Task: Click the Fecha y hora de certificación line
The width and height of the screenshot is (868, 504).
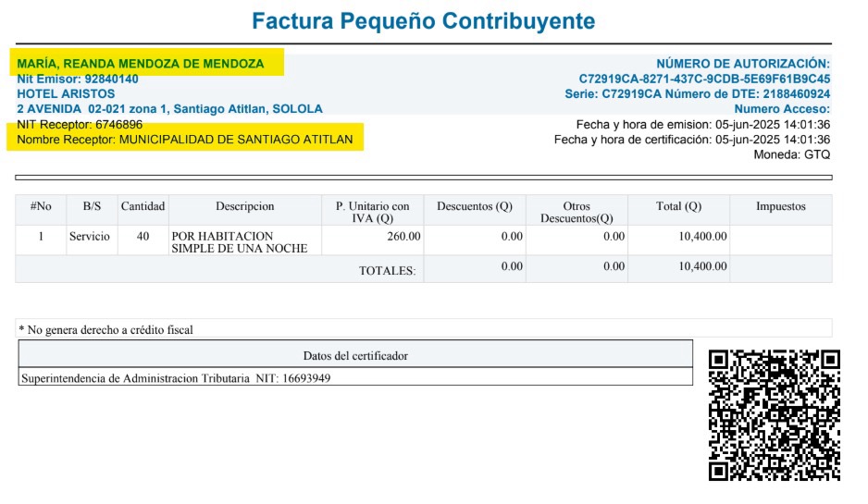Action: coord(692,140)
